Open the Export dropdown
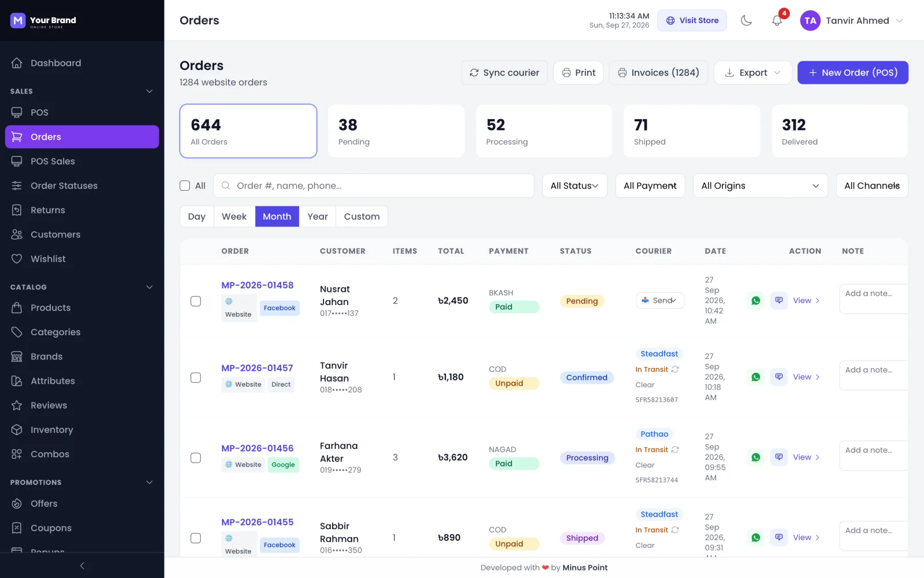The image size is (924, 578). pos(752,73)
